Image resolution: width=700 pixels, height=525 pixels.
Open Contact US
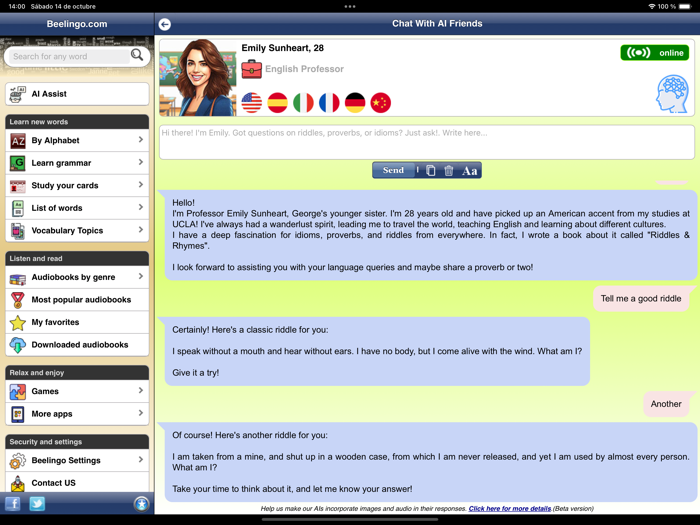click(x=77, y=483)
